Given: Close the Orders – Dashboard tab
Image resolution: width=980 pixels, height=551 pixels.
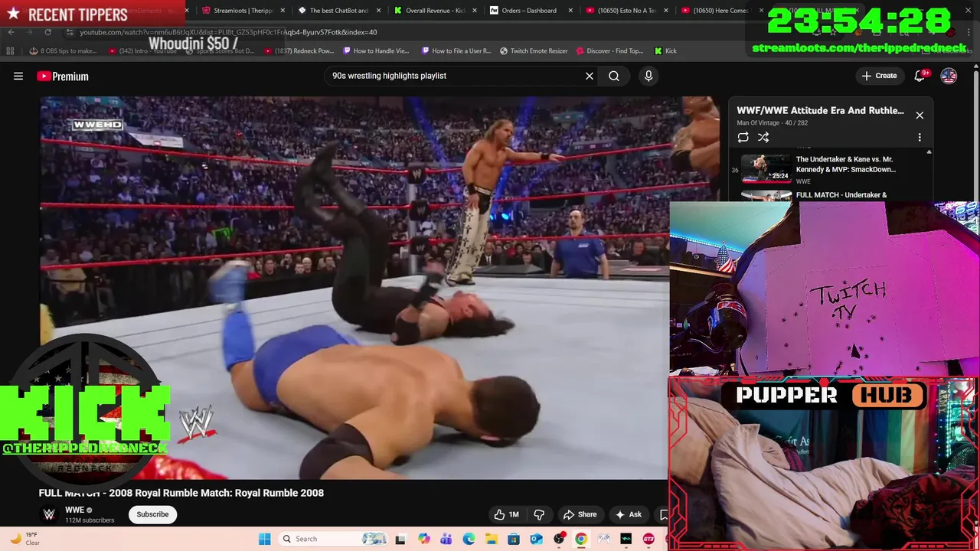Looking at the screenshot, I should point(570,11).
